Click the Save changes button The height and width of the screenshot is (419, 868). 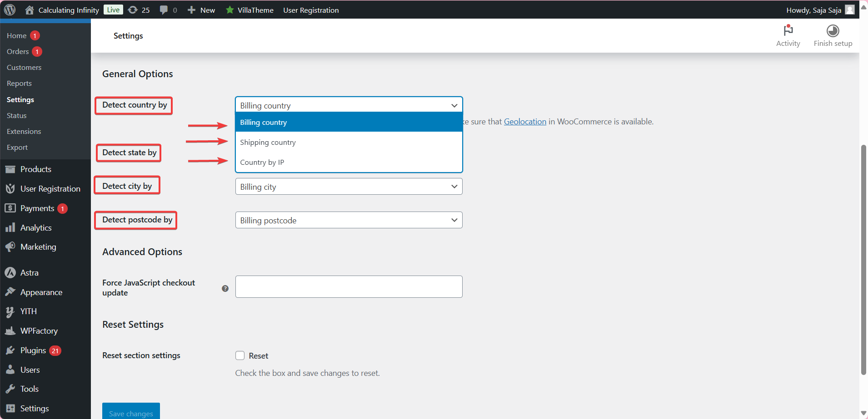coord(131,412)
